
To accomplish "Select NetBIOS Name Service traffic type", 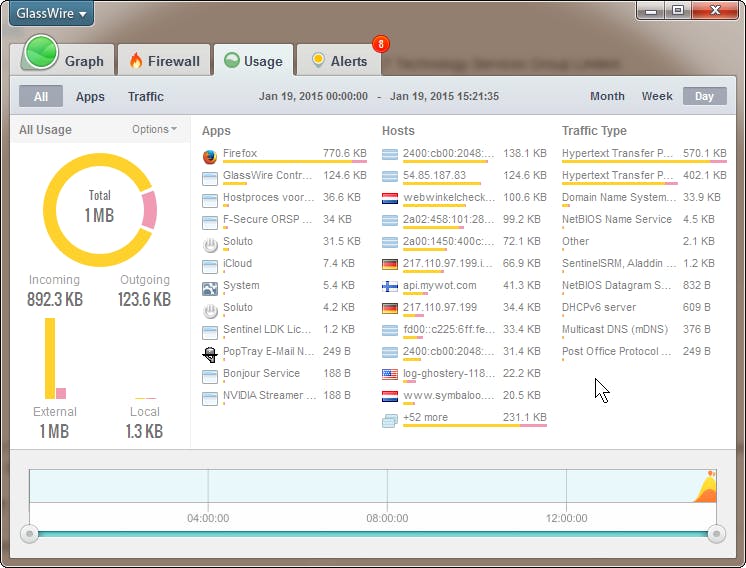I will click(x=644, y=220).
